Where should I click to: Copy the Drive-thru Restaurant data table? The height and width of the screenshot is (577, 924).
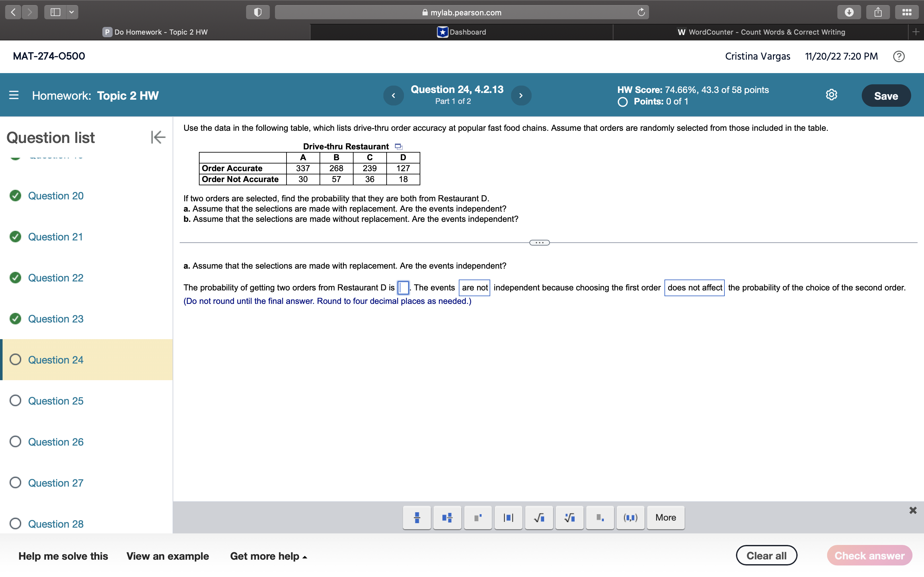click(x=398, y=146)
